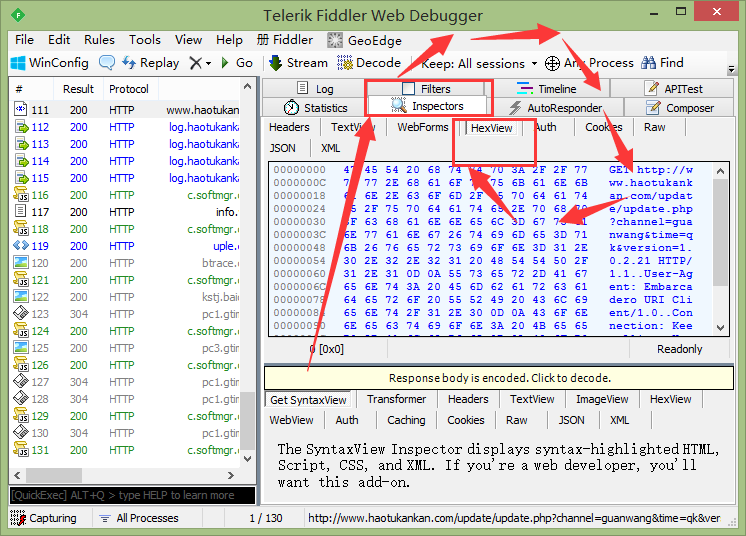Open the Edit menu
Screen dimensions: 746x536
coord(59,40)
